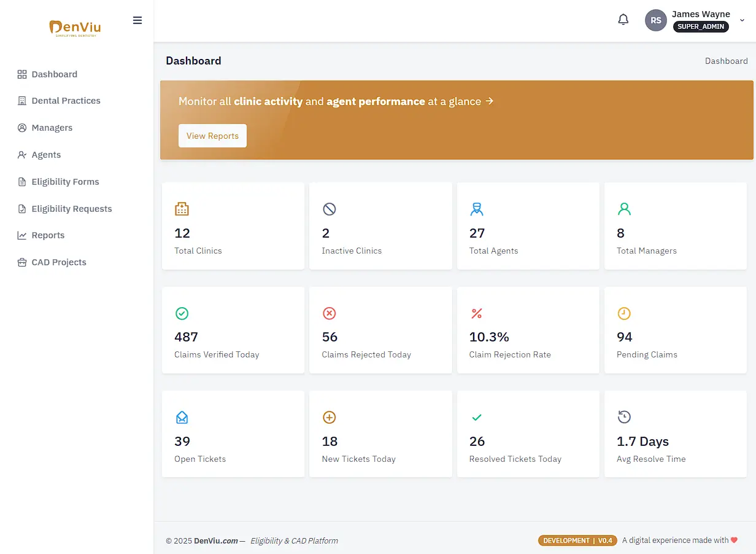This screenshot has width=756, height=554.
Task: Select Eligibility Forms in sidebar
Action: tap(65, 182)
